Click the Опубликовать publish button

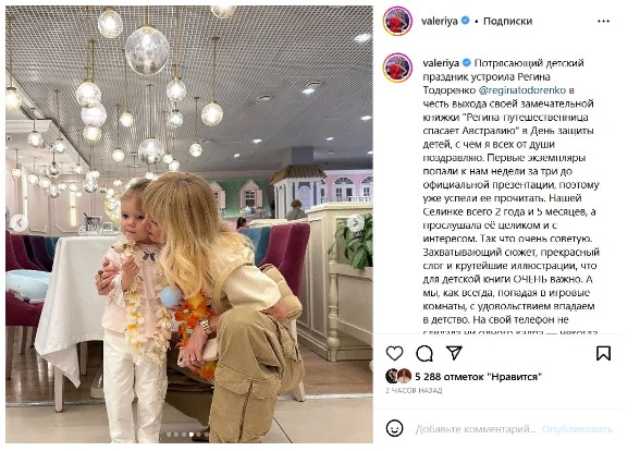pos(577,429)
